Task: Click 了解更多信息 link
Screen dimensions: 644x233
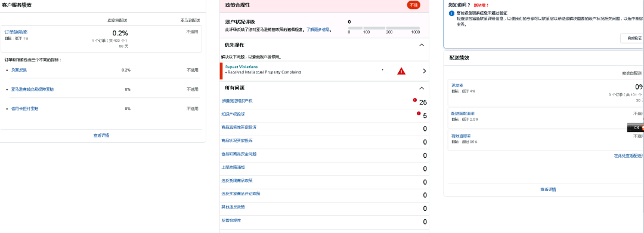Action: coord(318,30)
